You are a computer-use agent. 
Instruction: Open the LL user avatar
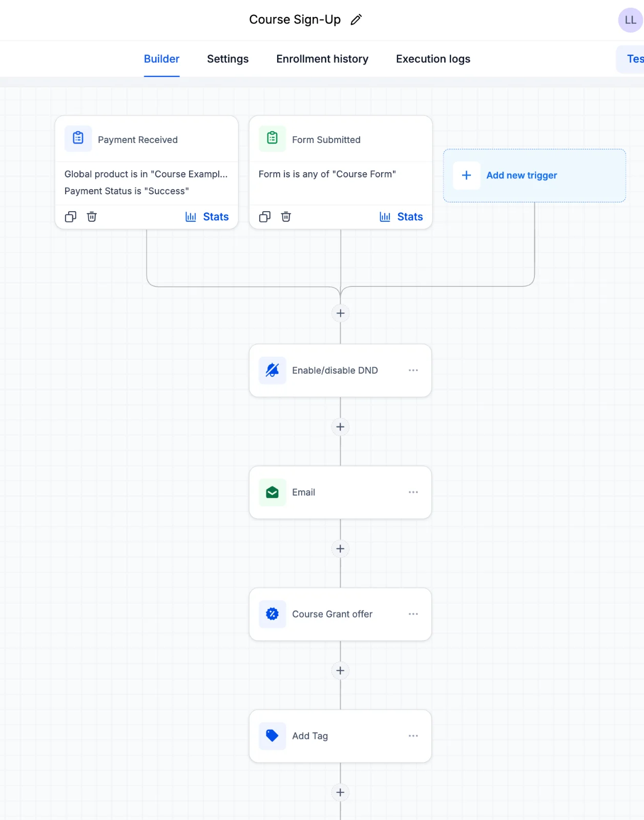click(630, 20)
